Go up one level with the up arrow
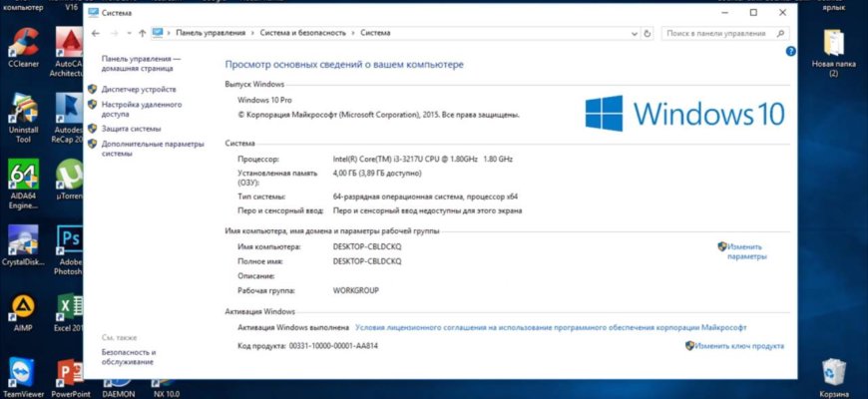The height and width of the screenshot is (399, 868). [x=142, y=33]
